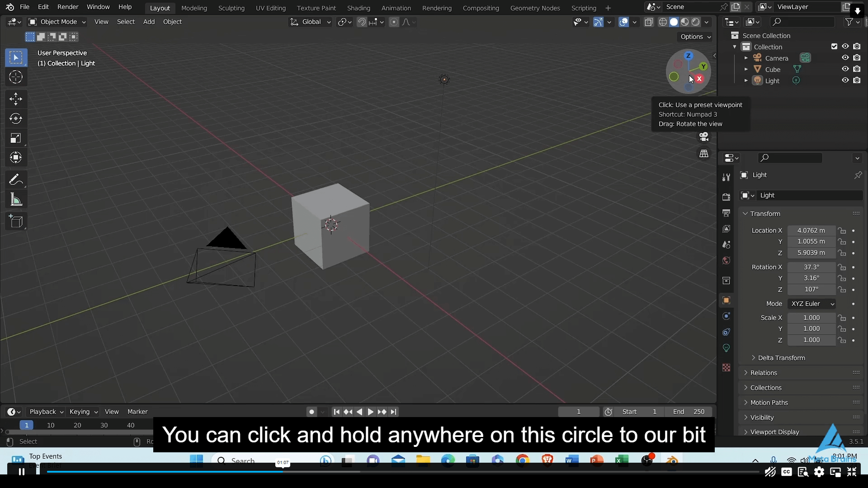
Task: Toggle visibility of the Cube object
Action: [845, 69]
